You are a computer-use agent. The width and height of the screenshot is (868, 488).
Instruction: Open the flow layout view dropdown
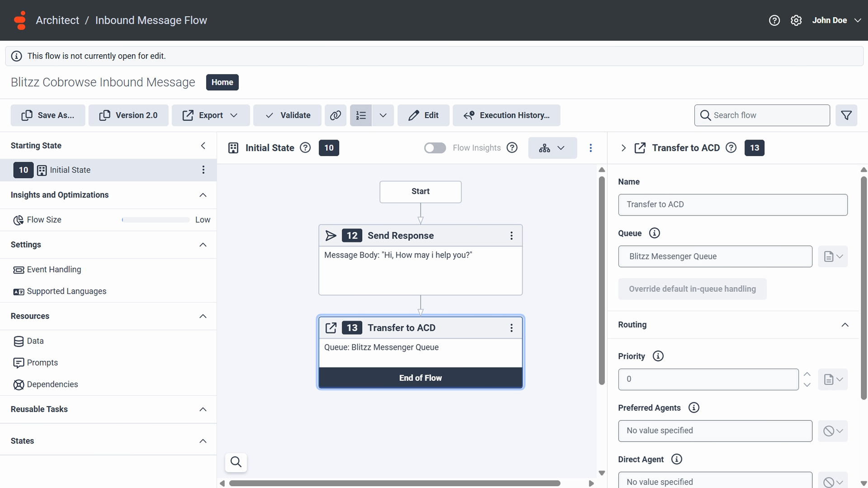click(552, 148)
